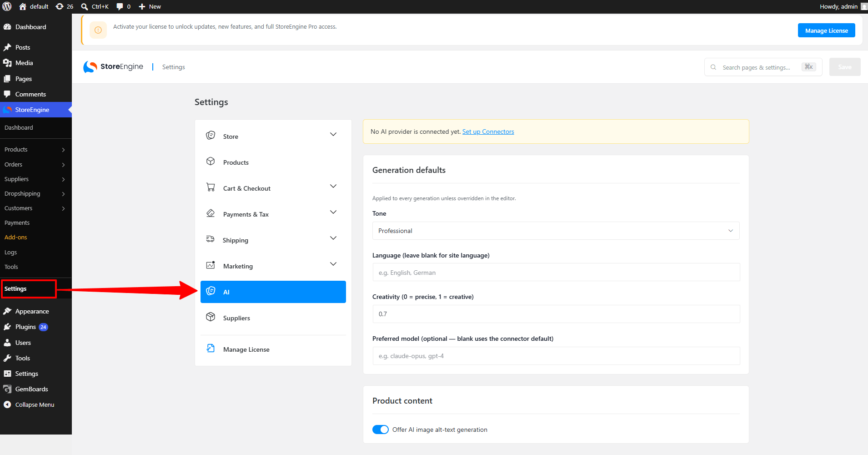
Task: Click the Collapse Menu arrow icon
Action: tap(7, 404)
